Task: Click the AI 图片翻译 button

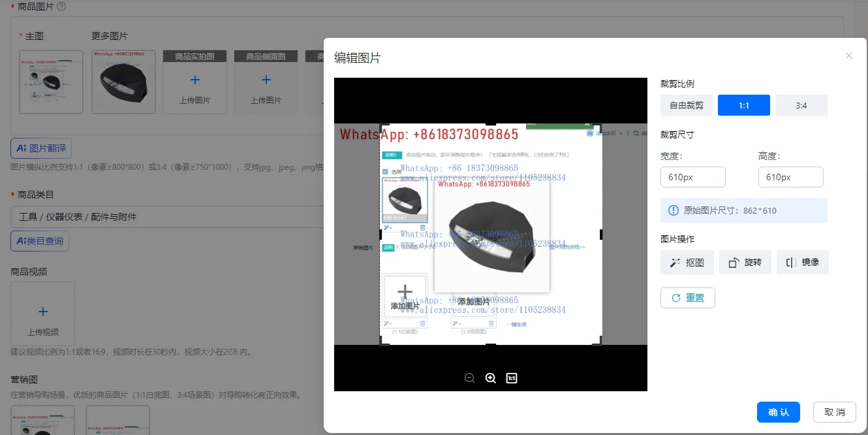Action: tap(41, 148)
